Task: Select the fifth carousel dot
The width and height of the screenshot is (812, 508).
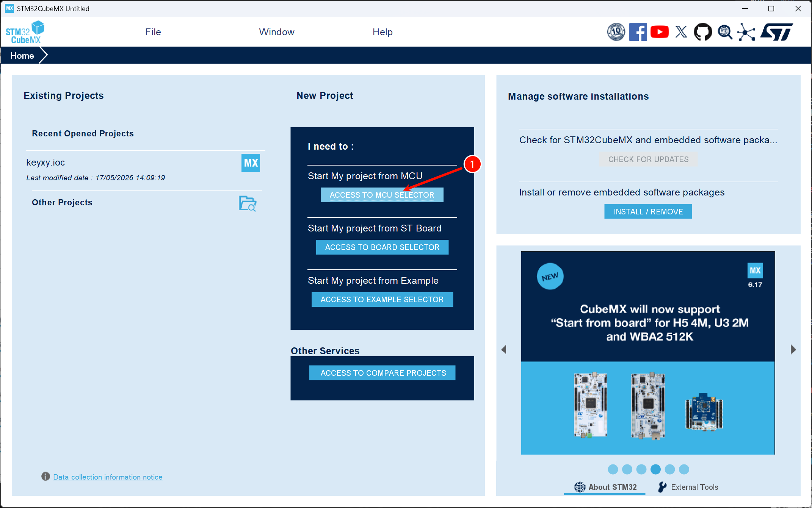Action: (x=670, y=469)
